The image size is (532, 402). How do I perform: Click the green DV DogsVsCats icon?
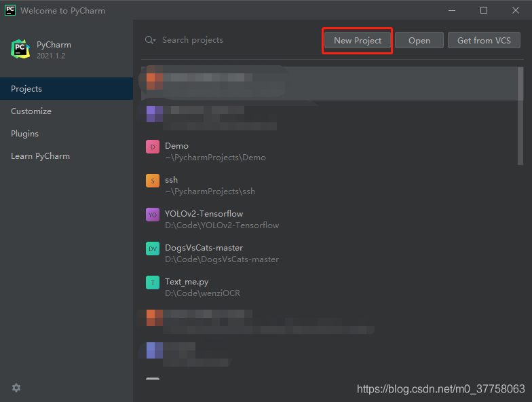tap(153, 249)
